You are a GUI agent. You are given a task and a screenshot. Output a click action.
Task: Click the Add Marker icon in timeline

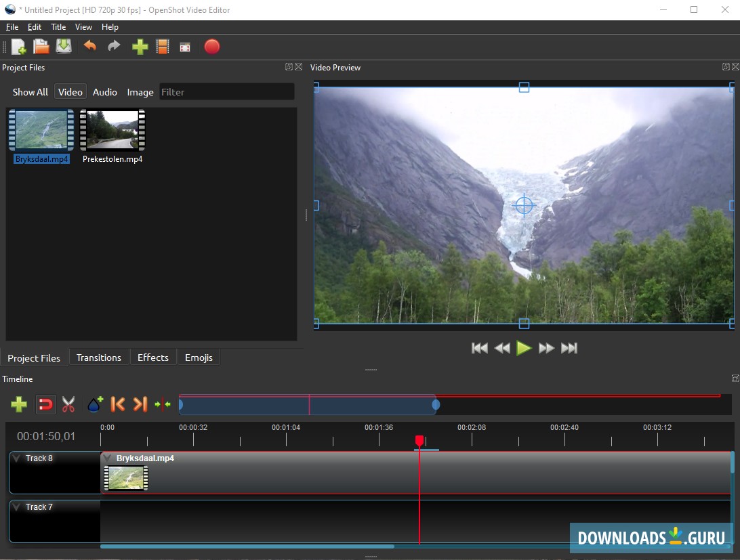pos(94,405)
